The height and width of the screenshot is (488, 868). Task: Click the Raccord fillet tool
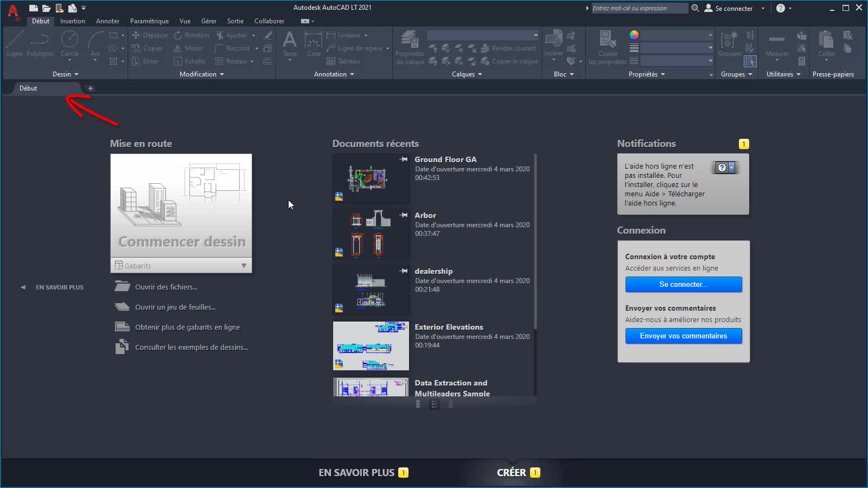pos(232,48)
